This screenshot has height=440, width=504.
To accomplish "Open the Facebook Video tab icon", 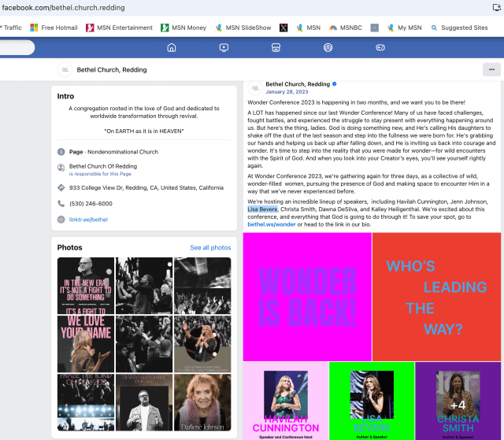I will click(224, 47).
